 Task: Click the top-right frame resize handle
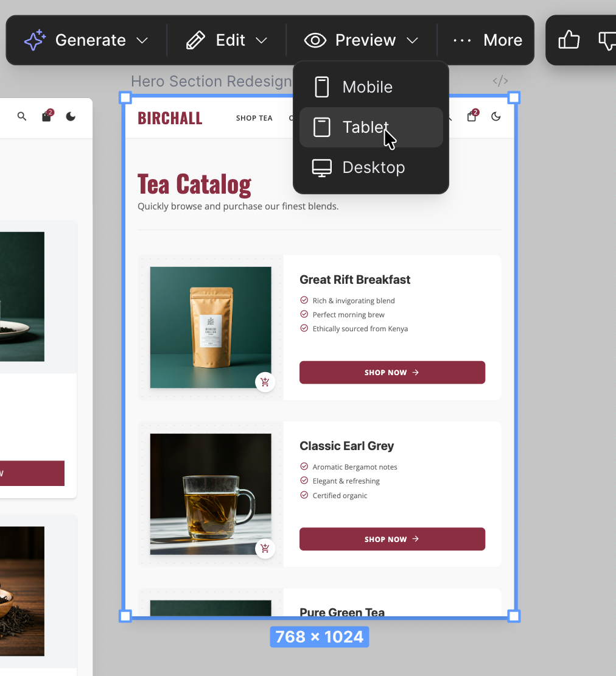pyautogui.click(x=514, y=98)
